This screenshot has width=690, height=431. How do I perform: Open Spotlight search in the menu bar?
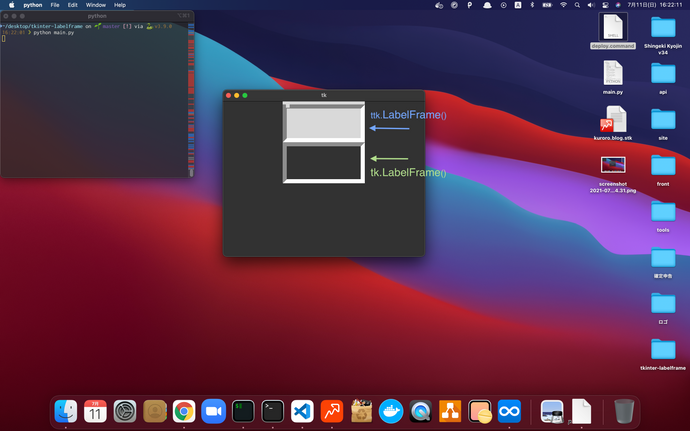577,5
